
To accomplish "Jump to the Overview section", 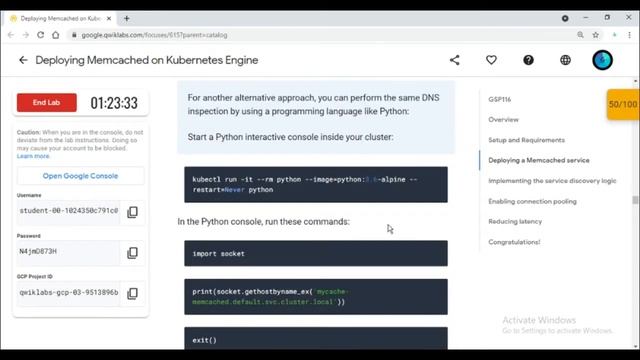I will (503, 120).
